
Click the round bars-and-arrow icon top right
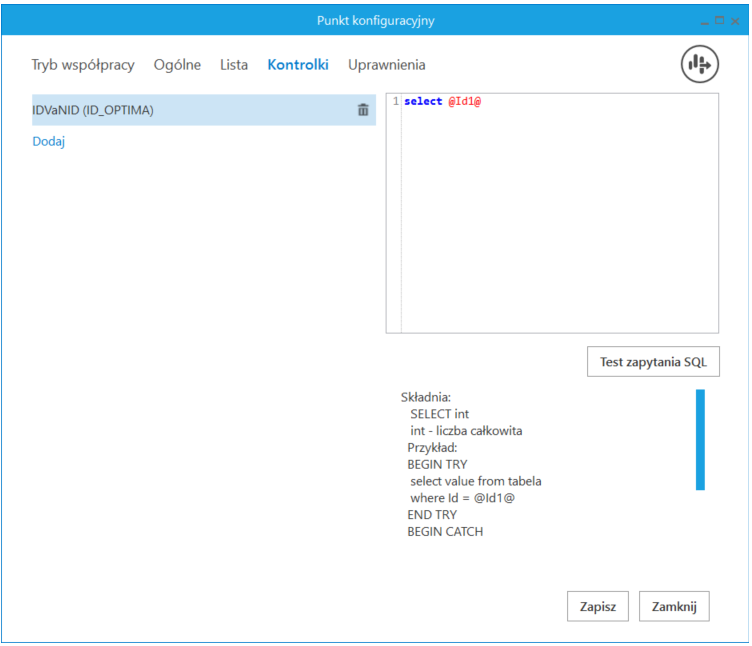700,65
